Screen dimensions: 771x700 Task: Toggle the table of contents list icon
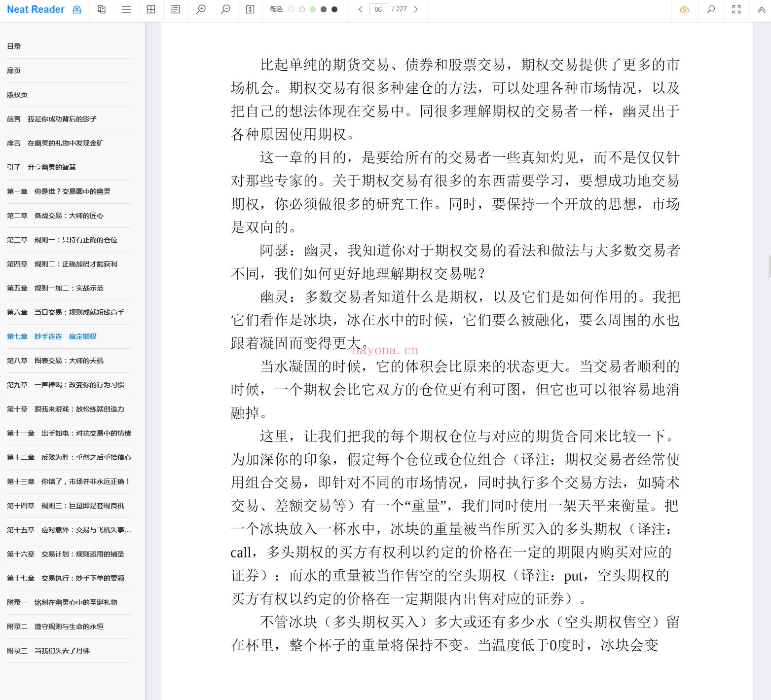[126, 9]
